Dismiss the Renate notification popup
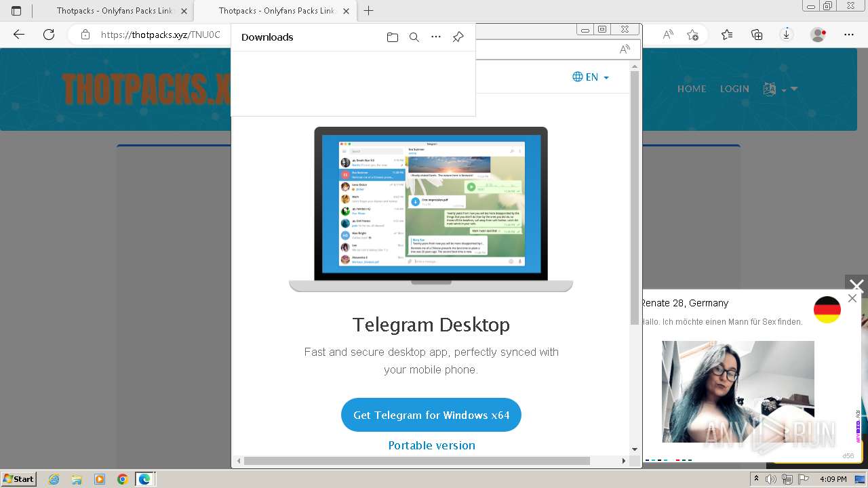 pyautogui.click(x=852, y=298)
